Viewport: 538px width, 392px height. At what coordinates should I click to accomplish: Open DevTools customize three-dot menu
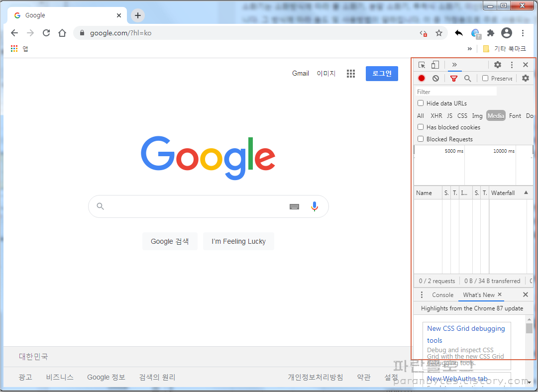tap(512, 65)
